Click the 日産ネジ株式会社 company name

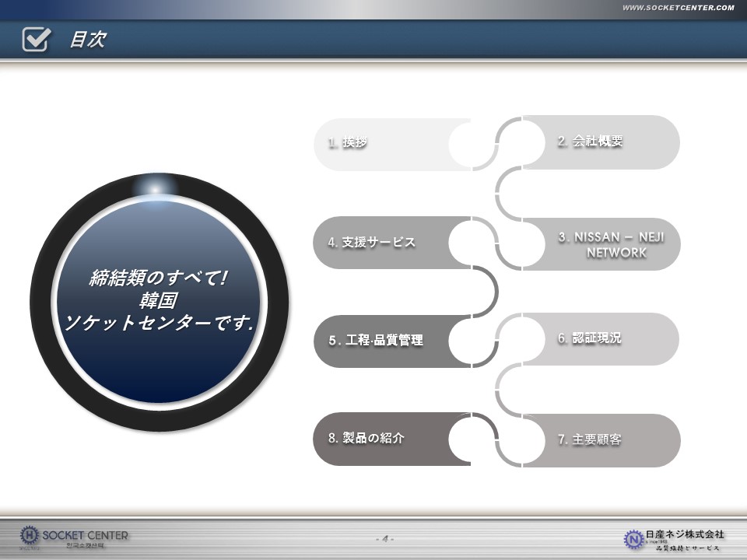(685, 534)
